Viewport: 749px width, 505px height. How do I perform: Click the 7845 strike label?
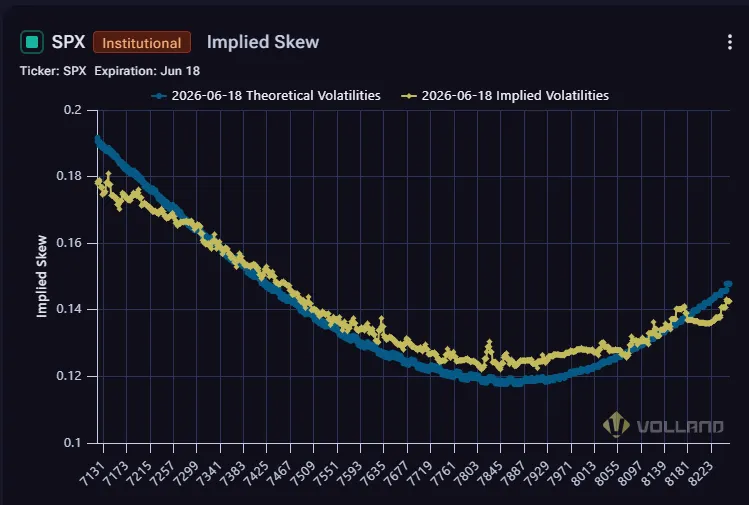point(490,473)
